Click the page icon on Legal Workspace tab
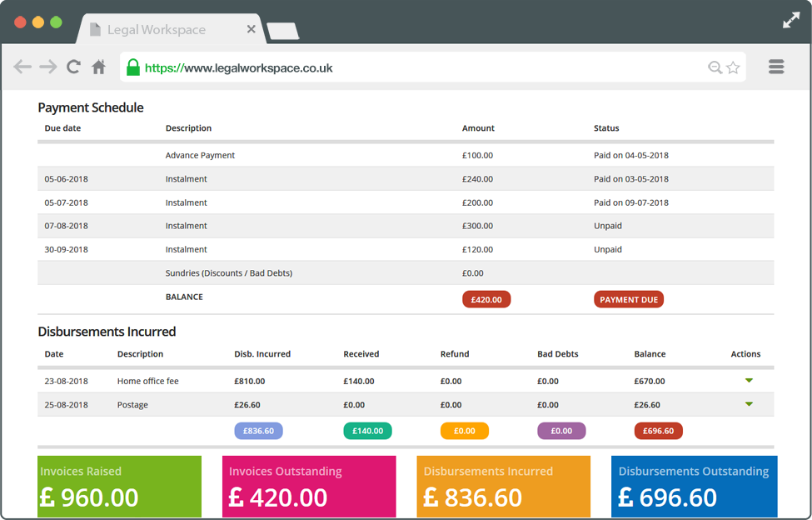This screenshot has height=520, width=812. 95,29
